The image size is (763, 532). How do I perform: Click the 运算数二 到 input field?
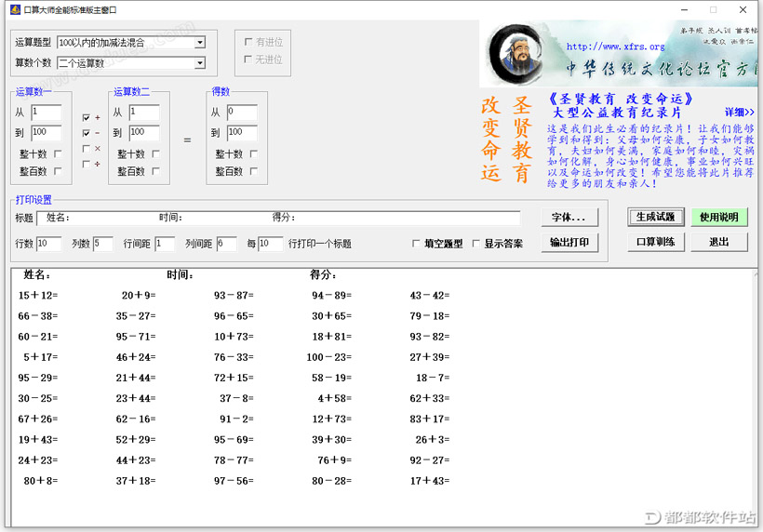[x=144, y=133]
